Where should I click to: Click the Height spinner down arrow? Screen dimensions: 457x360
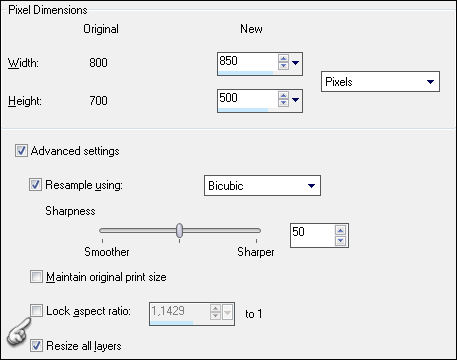283,103
